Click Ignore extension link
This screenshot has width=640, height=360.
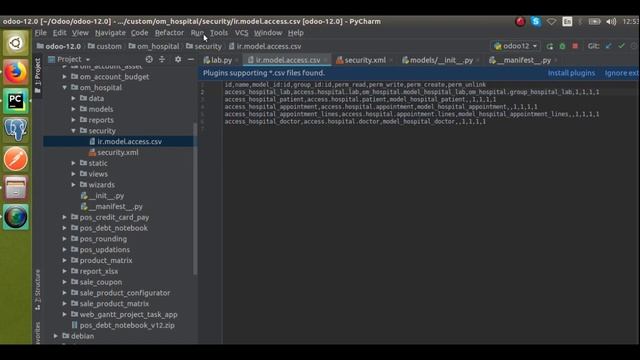[x=622, y=73]
